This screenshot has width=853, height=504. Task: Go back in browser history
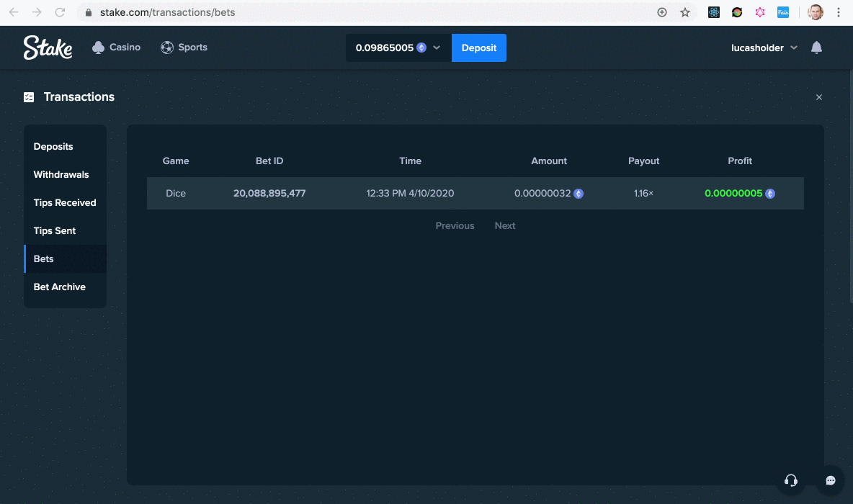click(14, 12)
